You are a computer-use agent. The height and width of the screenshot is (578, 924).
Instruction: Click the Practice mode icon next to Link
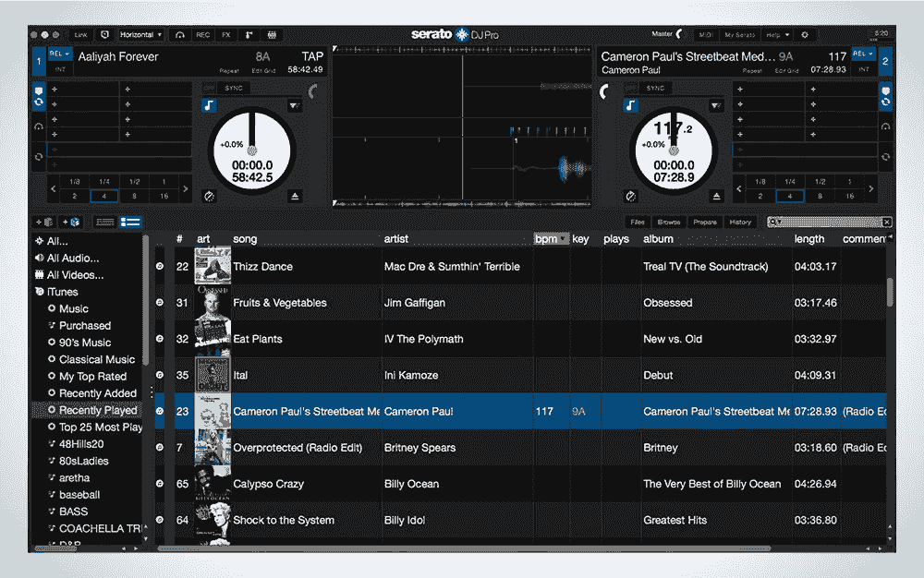point(105,35)
